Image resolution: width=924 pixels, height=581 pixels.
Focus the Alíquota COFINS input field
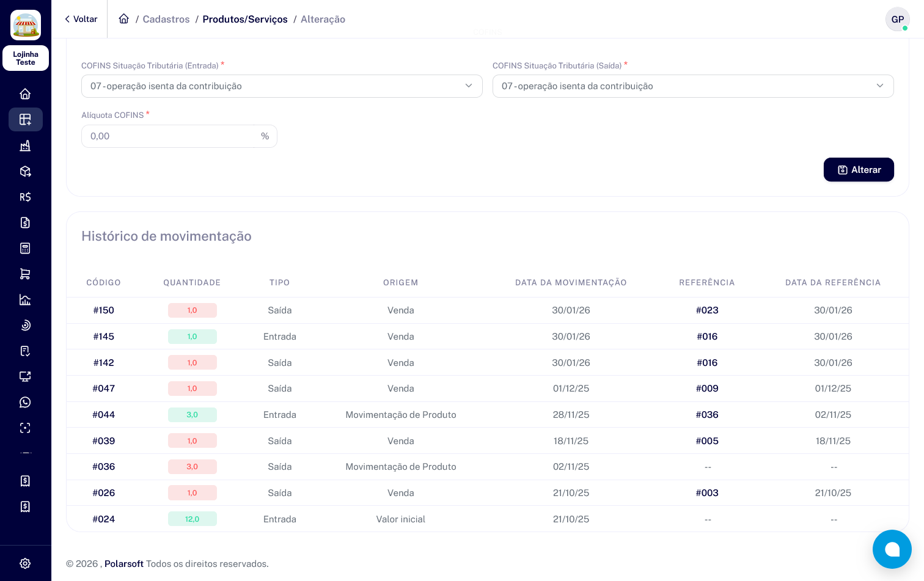[x=168, y=136]
